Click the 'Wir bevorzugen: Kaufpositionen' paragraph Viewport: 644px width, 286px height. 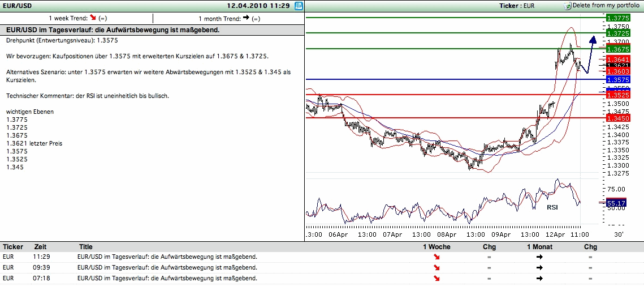click(x=137, y=56)
